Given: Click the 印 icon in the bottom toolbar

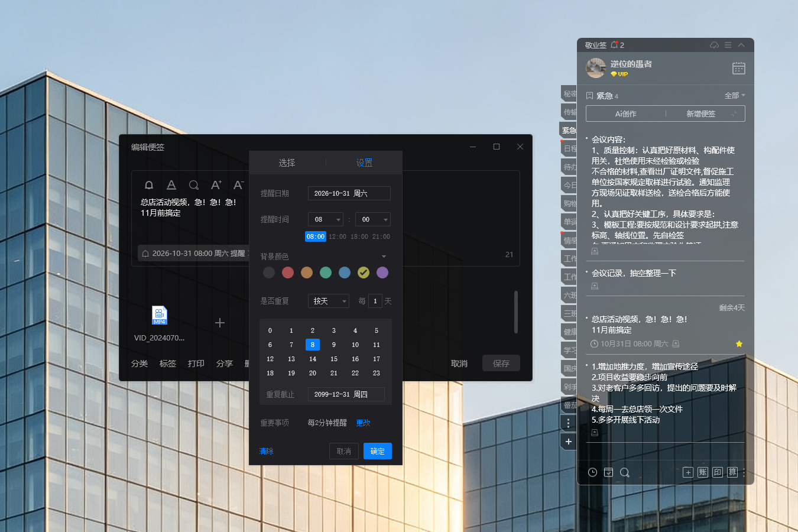Looking at the screenshot, I should (x=718, y=472).
